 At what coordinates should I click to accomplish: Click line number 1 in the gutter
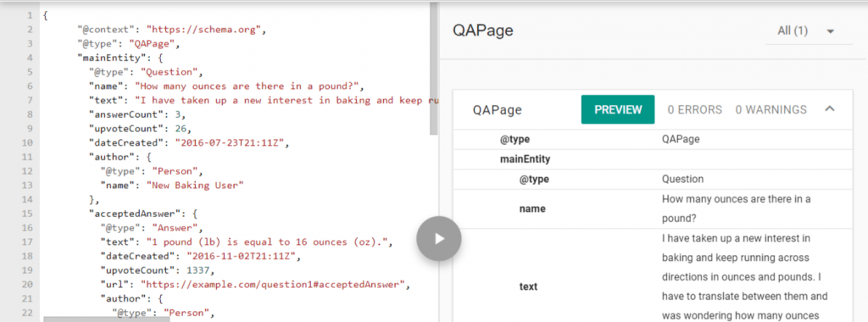point(30,15)
